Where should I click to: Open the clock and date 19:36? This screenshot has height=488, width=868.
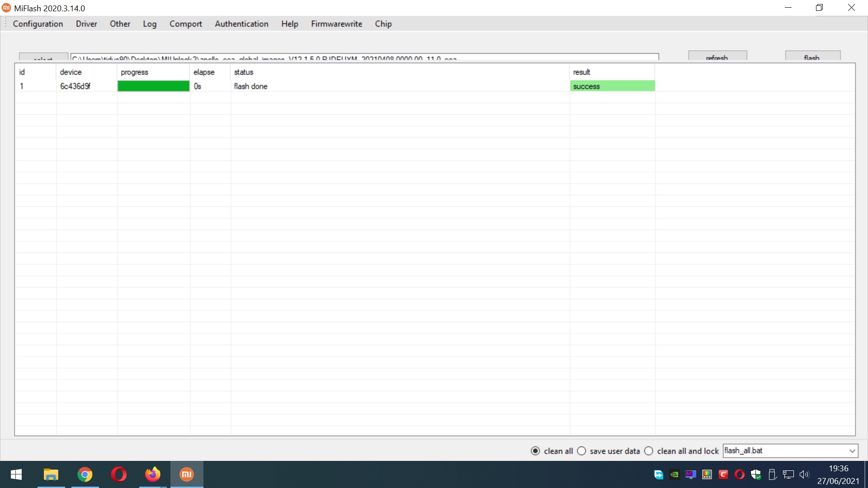(838, 474)
